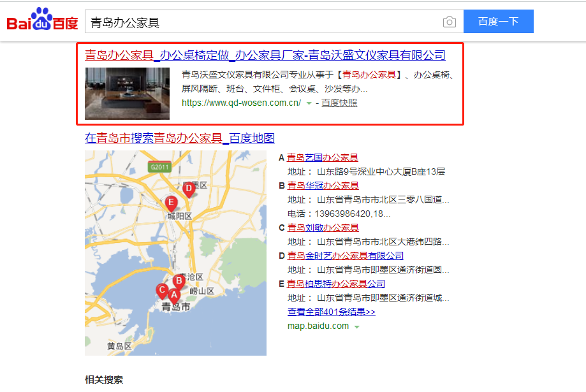Click map marker B pin
Viewport: 586px width, 392px height.
click(179, 280)
